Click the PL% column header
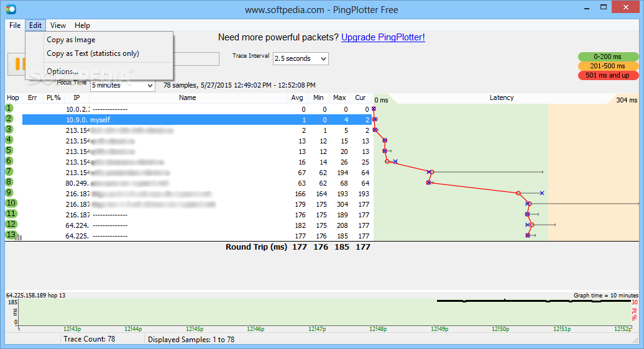Screen dimensions: 644x349 pyautogui.click(x=54, y=97)
